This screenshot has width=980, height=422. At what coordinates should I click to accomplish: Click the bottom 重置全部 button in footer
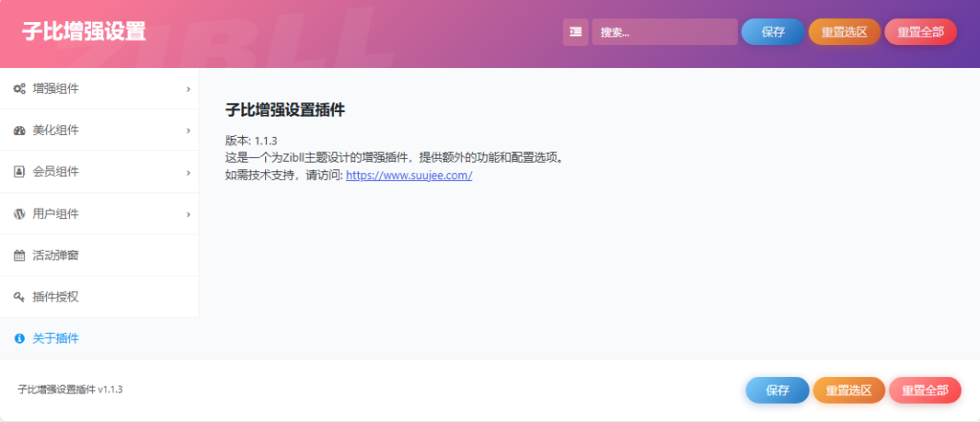[925, 390]
